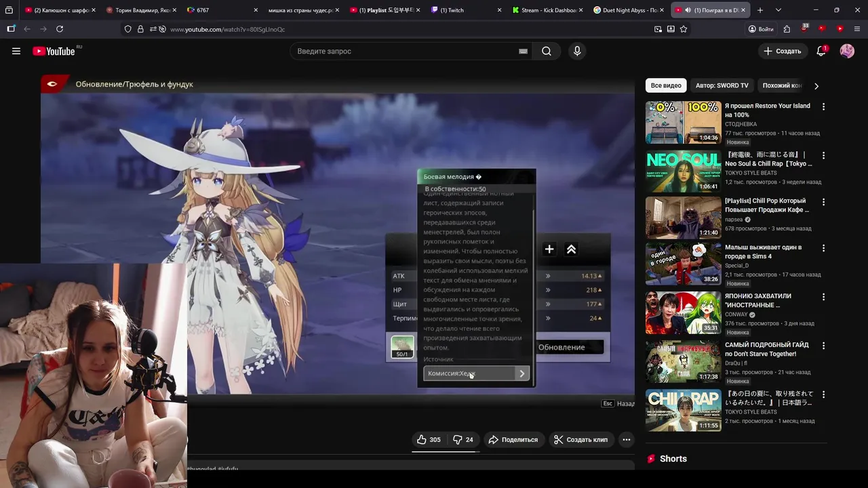The width and height of the screenshot is (868, 488).
Task: Reload the page in the browser
Action: 60,29
